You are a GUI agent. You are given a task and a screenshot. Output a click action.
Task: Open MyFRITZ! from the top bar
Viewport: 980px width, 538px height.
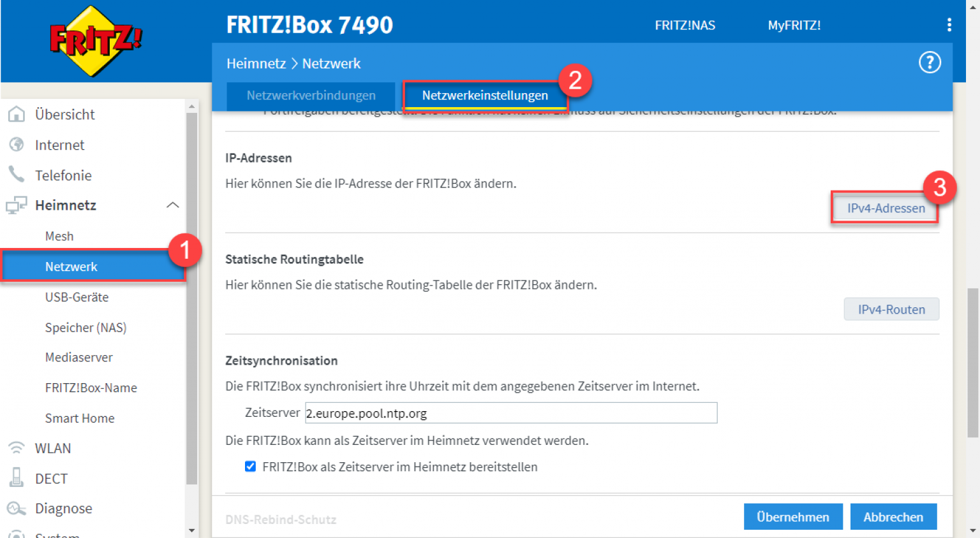[x=794, y=25]
